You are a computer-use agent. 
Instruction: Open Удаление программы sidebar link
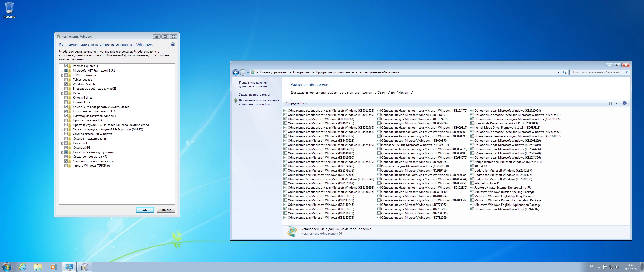pos(254,95)
